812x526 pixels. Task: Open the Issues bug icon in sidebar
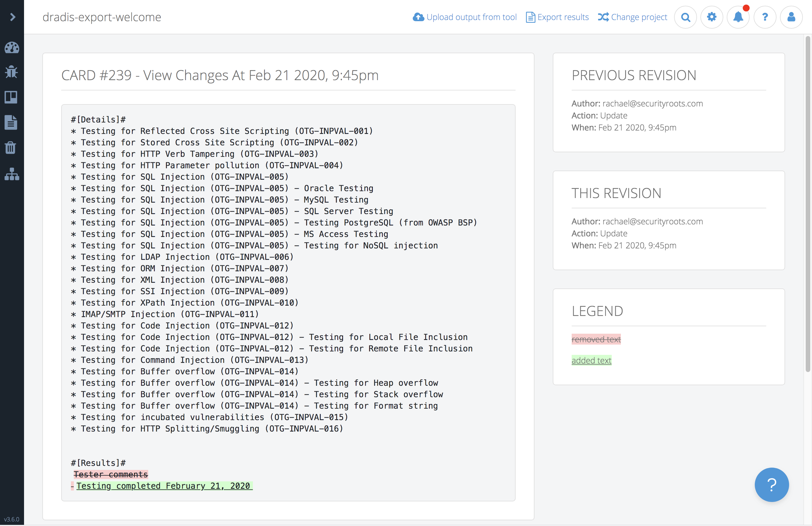tap(12, 72)
